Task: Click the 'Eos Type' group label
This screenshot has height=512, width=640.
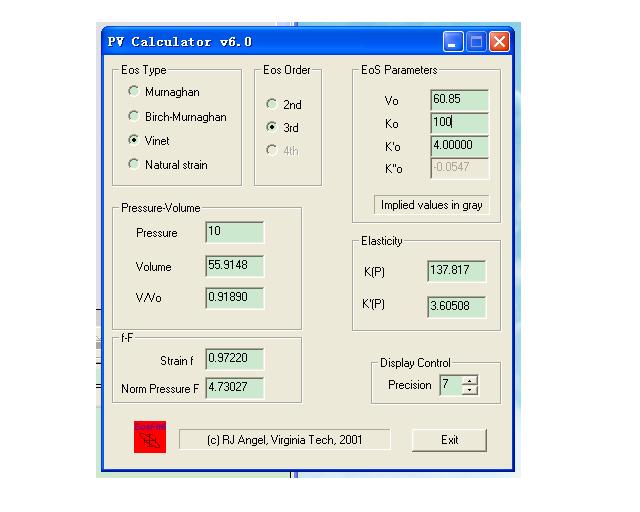Action: click(143, 70)
